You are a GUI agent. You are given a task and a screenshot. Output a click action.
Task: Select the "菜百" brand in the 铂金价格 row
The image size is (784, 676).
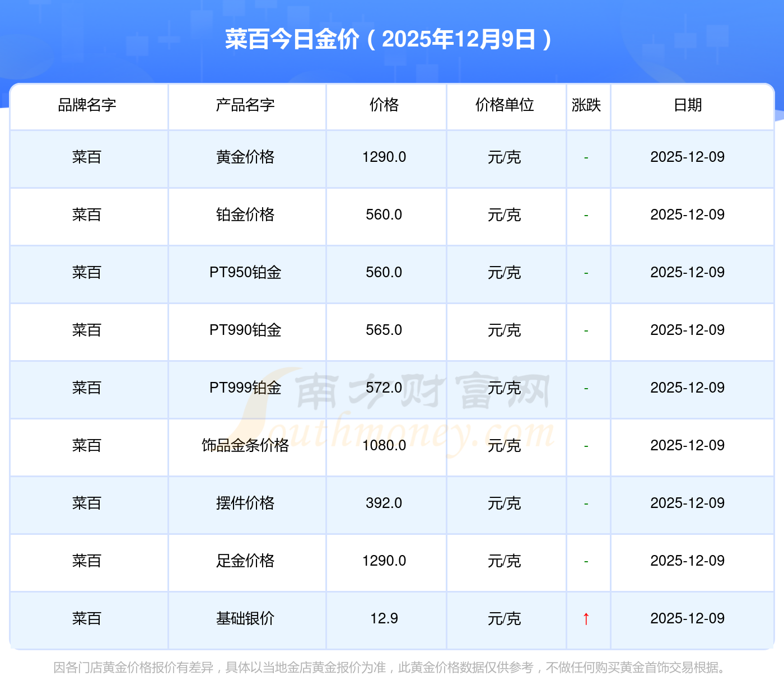point(87,215)
